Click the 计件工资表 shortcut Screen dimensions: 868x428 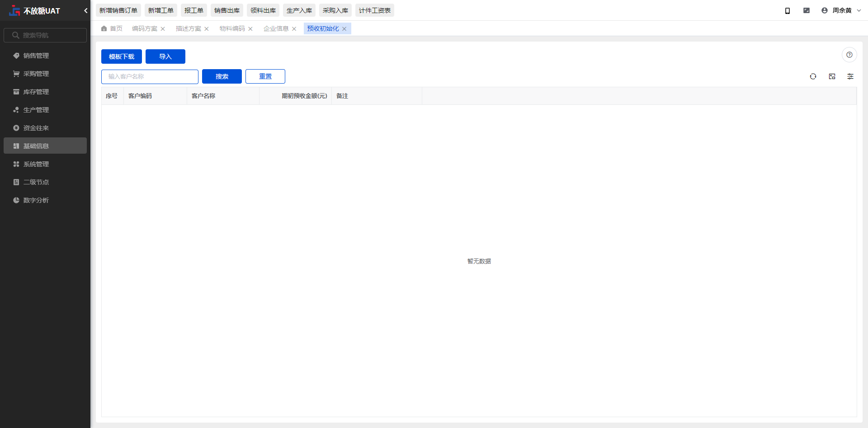[375, 10]
